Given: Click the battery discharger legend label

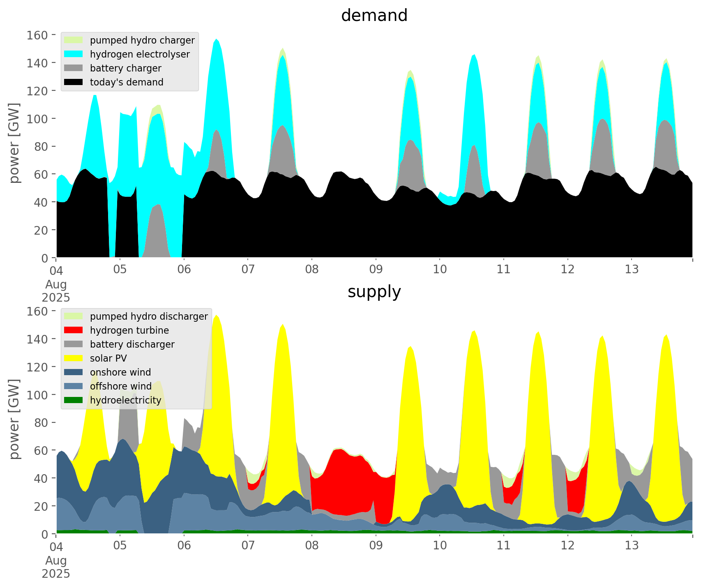Looking at the screenshot, I should [x=132, y=344].
